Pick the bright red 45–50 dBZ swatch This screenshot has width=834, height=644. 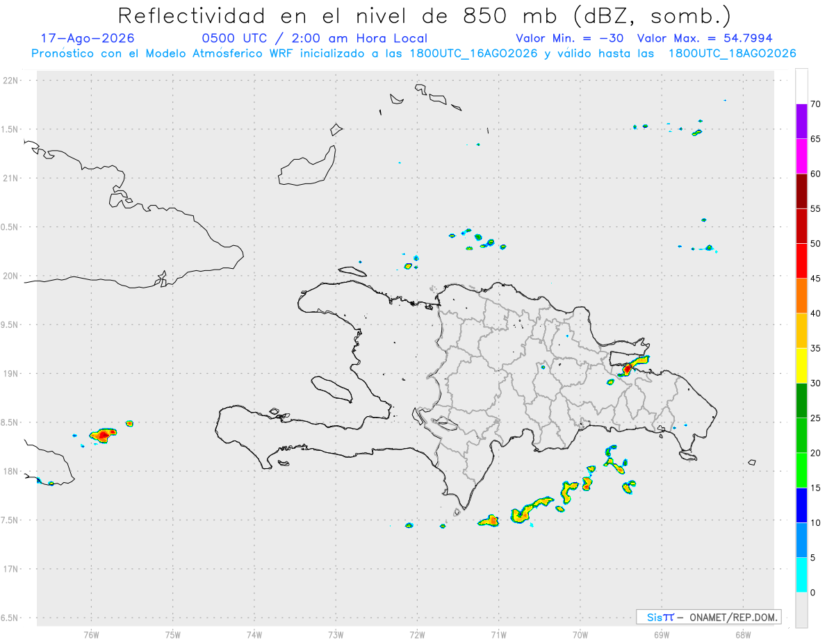[x=801, y=261]
